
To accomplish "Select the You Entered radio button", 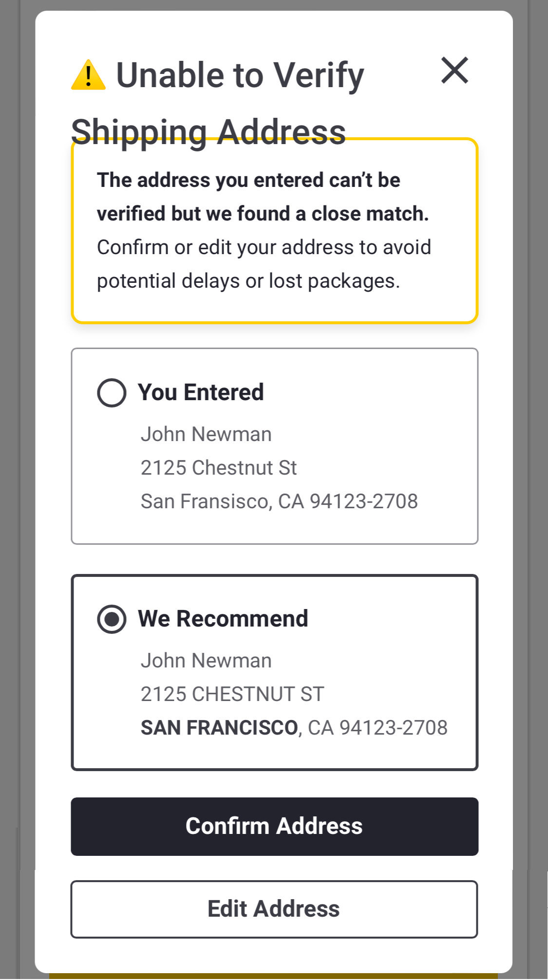I will pyautogui.click(x=112, y=393).
